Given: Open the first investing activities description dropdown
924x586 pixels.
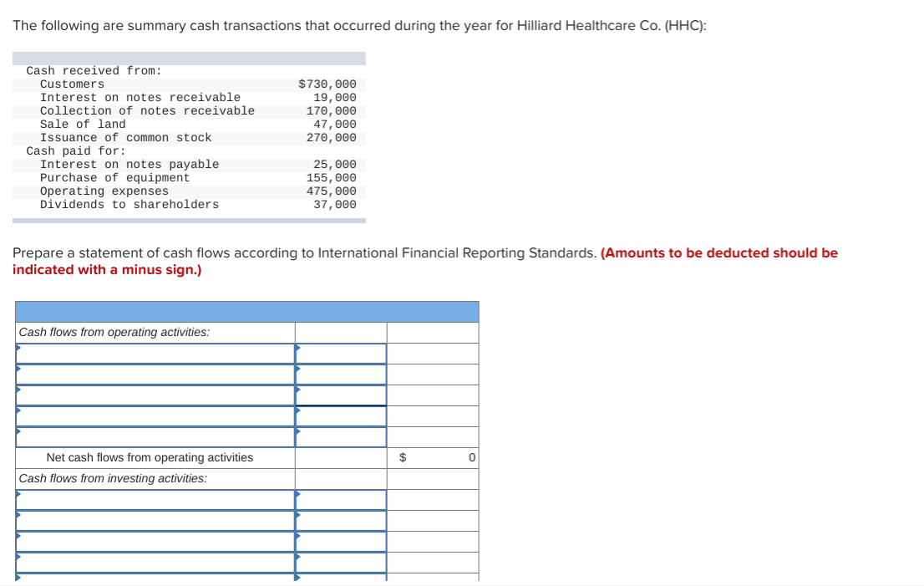Looking at the screenshot, I should tap(155, 499).
